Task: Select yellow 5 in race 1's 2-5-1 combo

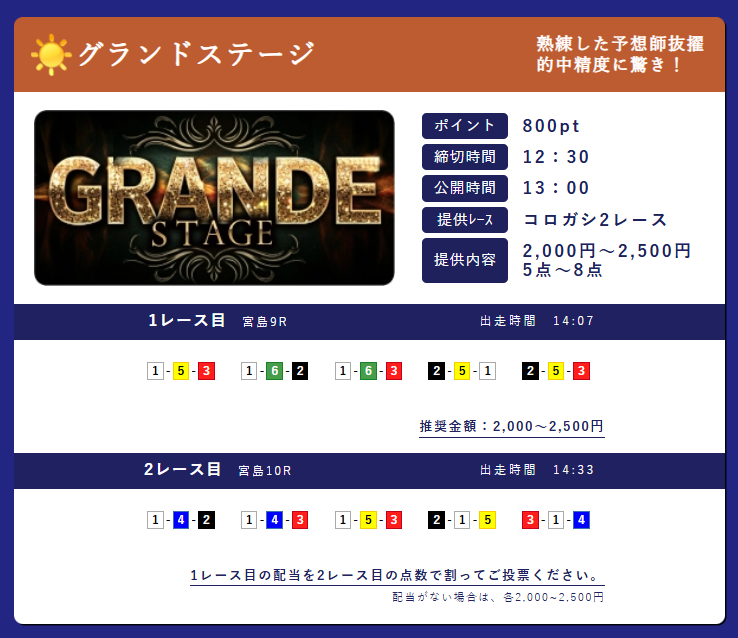Action: 462,371
